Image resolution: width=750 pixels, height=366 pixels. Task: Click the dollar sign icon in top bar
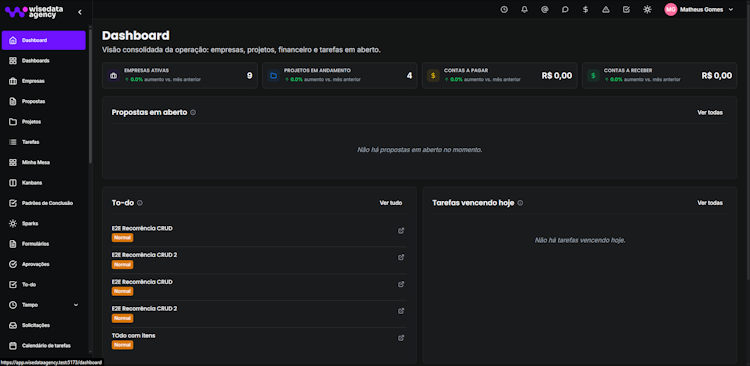coord(585,10)
